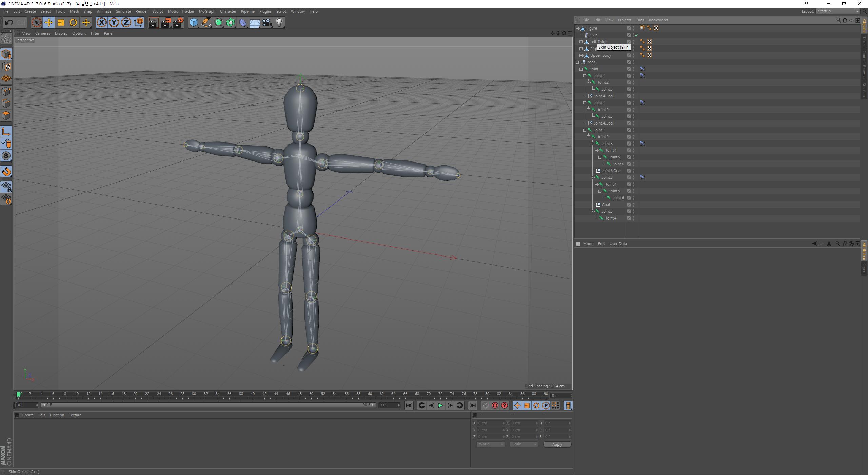Select the spline Pen tool icon
Screen dimensions: 868x475
pyautogui.click(x=206, y=23)
